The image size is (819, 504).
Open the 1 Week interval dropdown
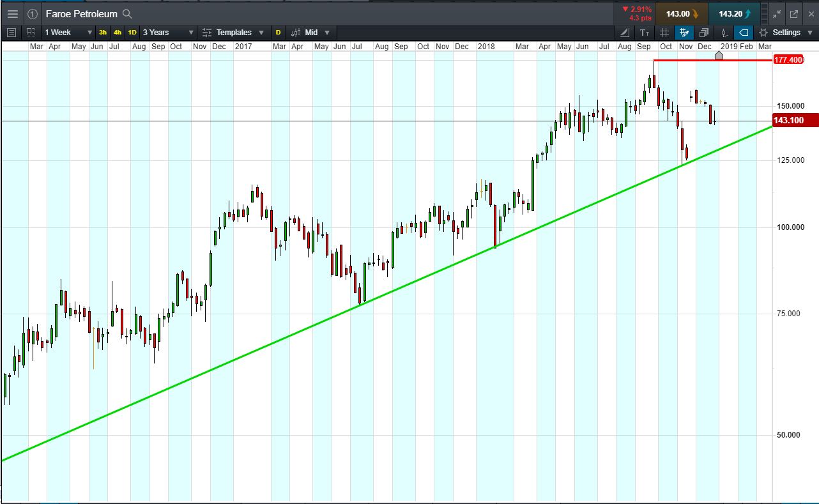68,33
